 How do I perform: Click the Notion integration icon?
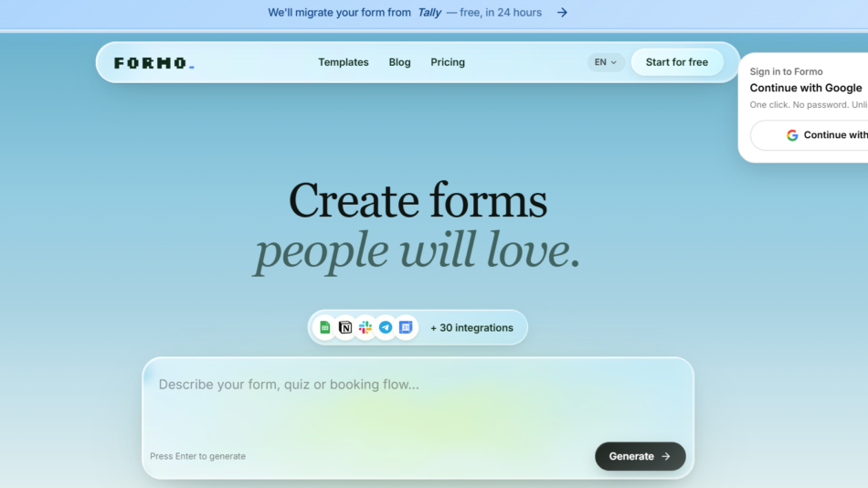pyautogui.click(x=344, y=327)
